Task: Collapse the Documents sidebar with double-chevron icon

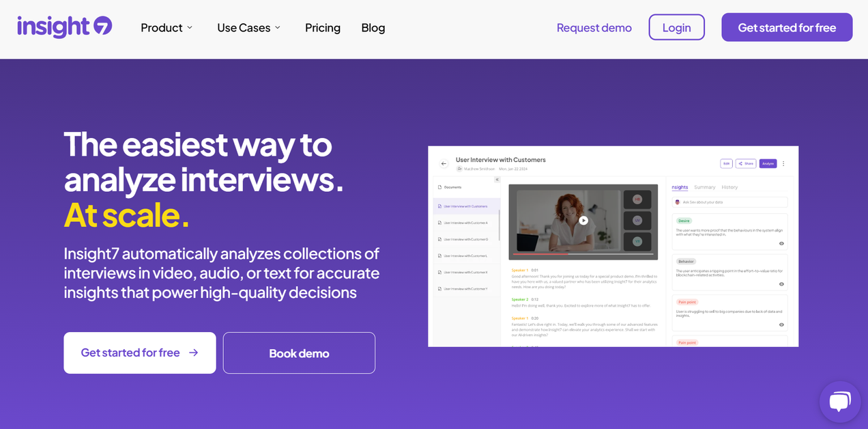Action: (497, 180)
